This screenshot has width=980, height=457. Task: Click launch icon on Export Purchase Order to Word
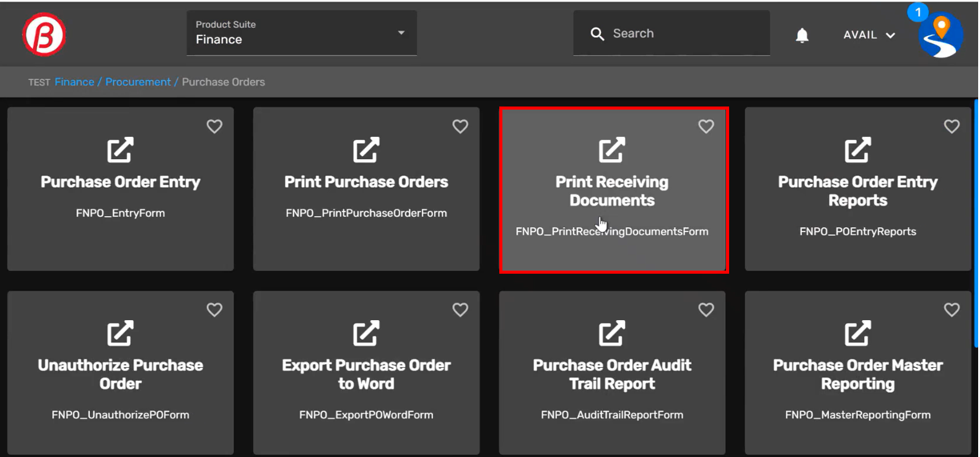coord(366,333)
